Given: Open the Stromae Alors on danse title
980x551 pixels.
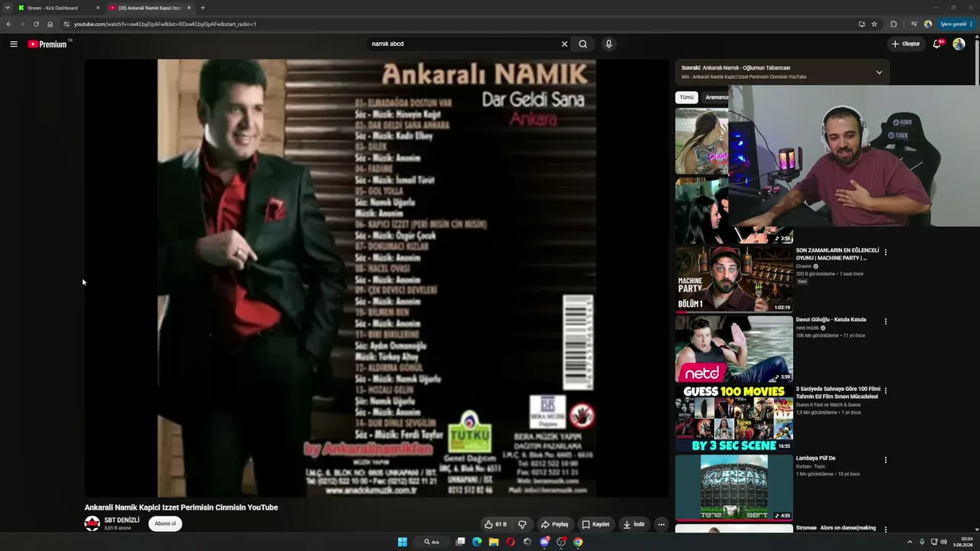Looking at the screenshot, I should pyautogui.click(x=836, y=528).
